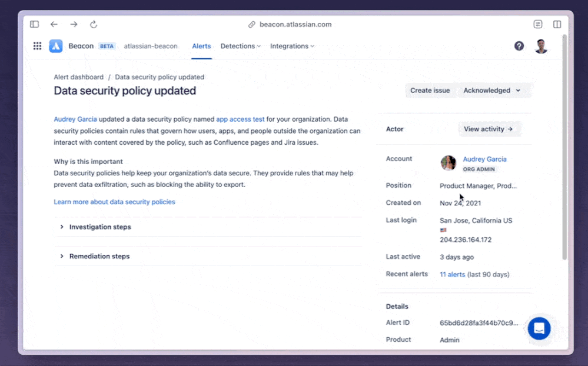Click the Actor section heading
The width and height of the screenshot is (588, 366).
394,129
